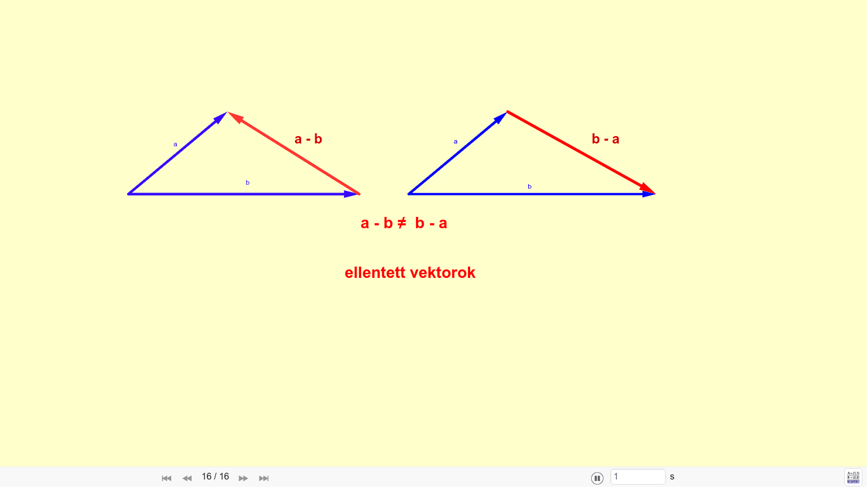This screenshot has width=868, height=488.
Task: Click the step counter 16 / 16
Action: 215,477
